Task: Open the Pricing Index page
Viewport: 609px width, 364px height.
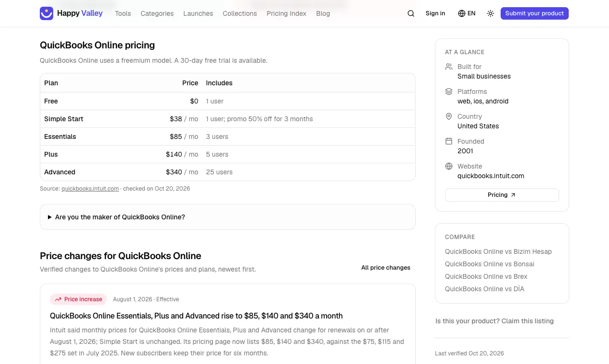Action: (x=286, y=13)
